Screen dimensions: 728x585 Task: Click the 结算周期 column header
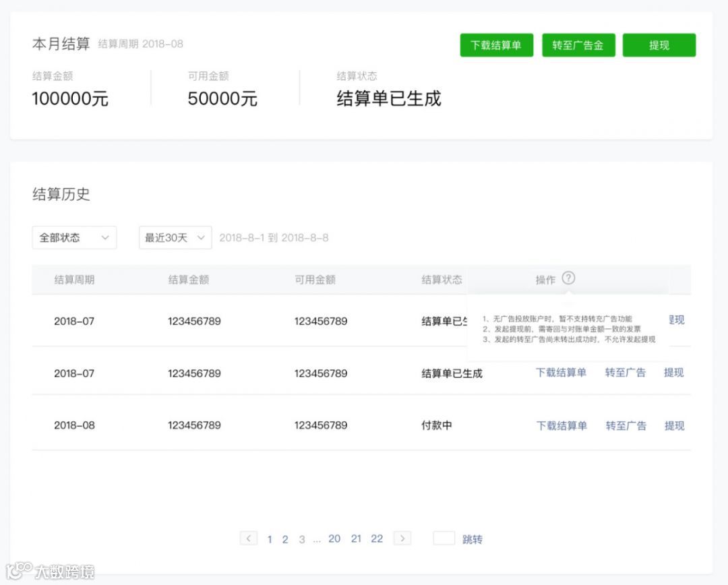pos(74,280)
